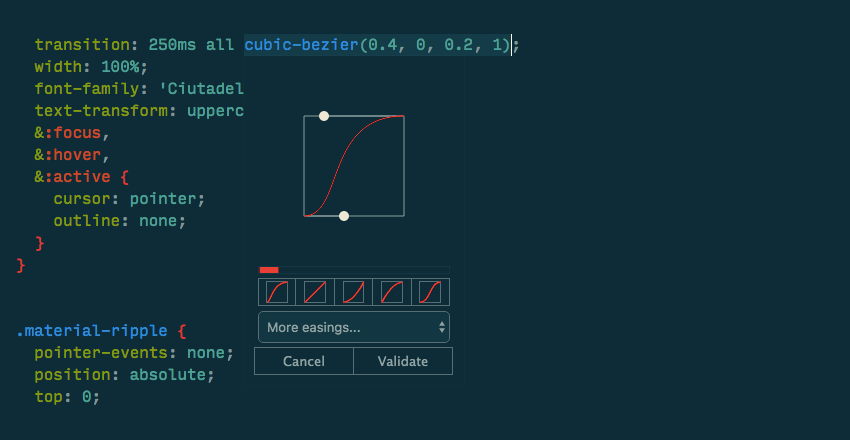Select the ease preset curve icon

click(x=275, y=292)
